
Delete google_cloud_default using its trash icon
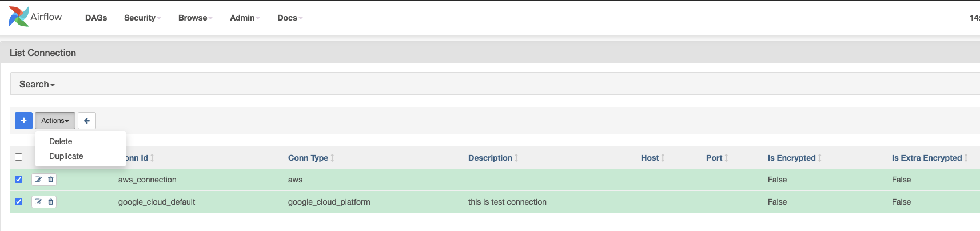[x=51, y=202]
